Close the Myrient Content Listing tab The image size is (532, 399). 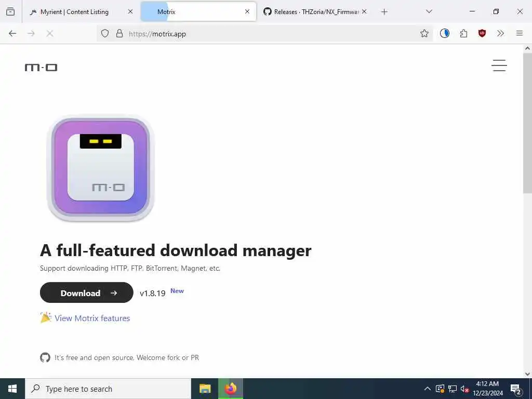click(130, 11)
